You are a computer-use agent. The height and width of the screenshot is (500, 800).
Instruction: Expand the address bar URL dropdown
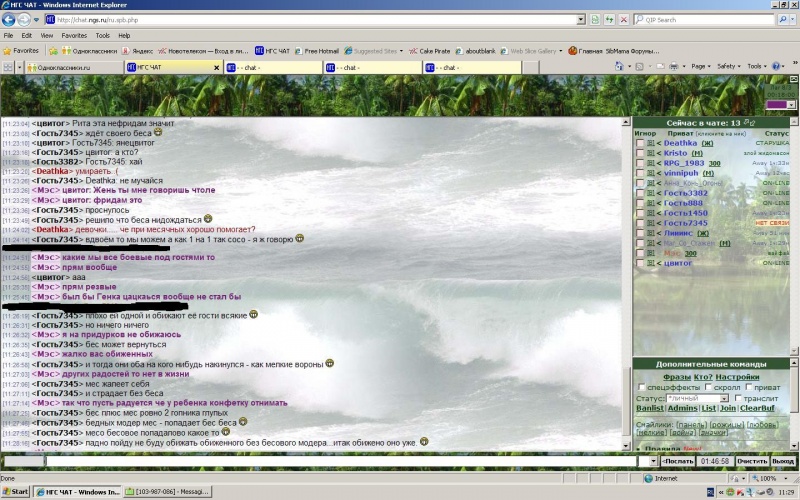coord(581,19)
